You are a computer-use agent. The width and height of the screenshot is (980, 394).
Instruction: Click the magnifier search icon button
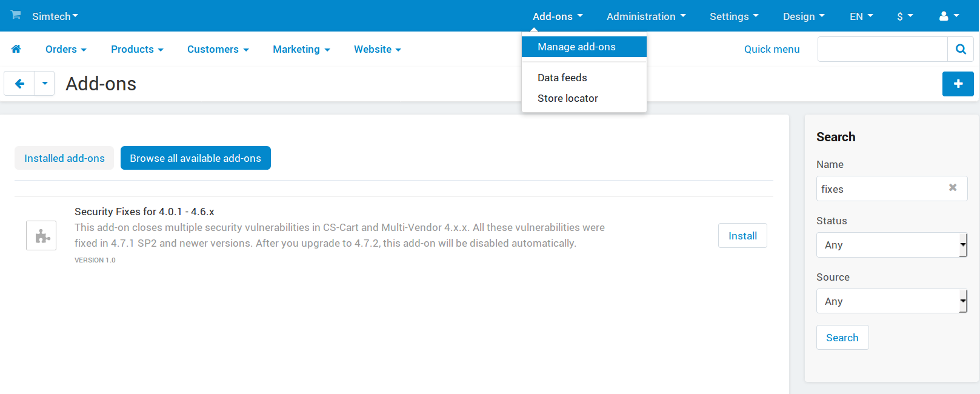point(961,49)
